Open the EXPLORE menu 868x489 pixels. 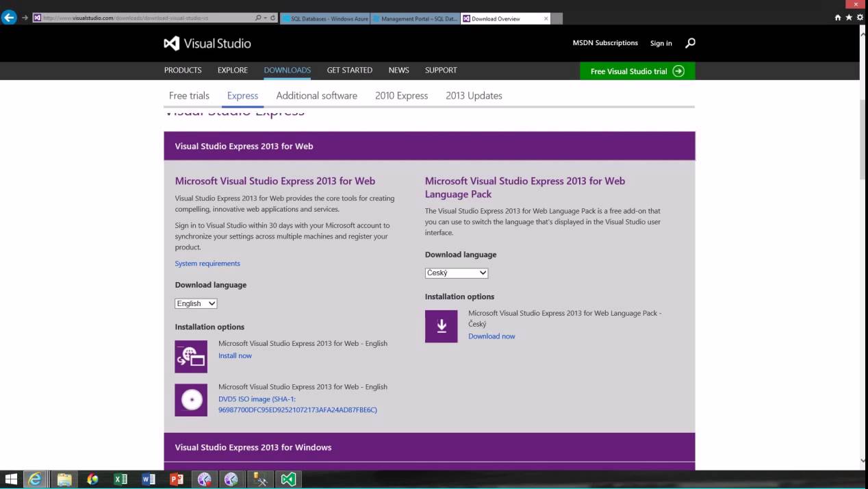[x=233, y=70]
